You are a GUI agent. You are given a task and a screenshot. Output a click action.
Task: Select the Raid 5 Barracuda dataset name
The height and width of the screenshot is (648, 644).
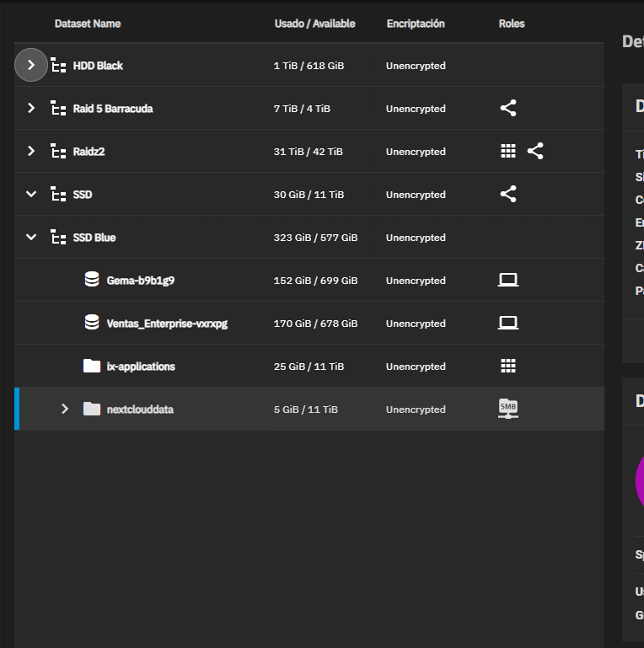113,109
